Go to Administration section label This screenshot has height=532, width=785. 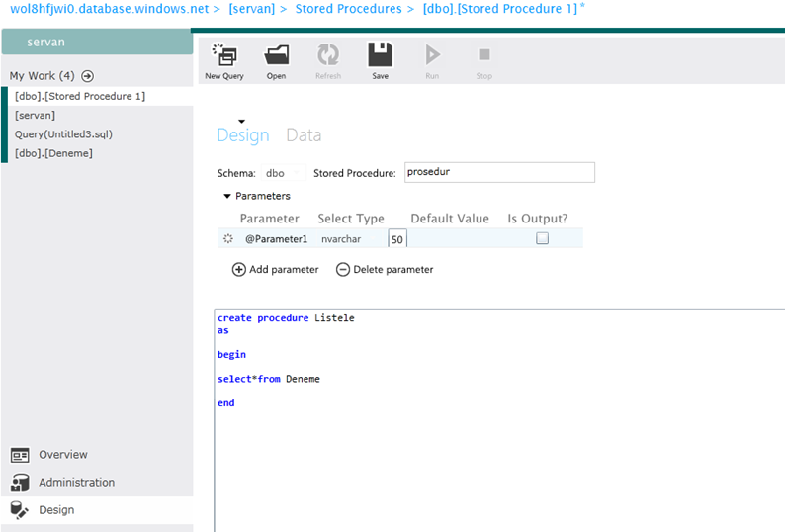click(x=76, y=482)
